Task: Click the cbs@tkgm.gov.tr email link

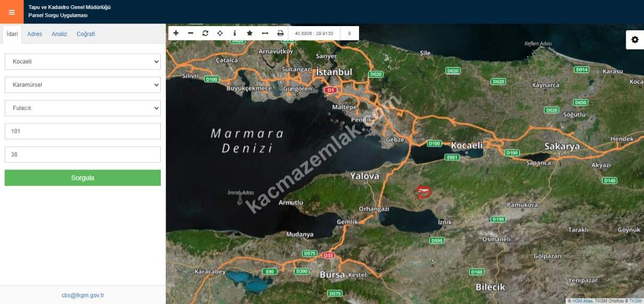Action: [82, 295]
